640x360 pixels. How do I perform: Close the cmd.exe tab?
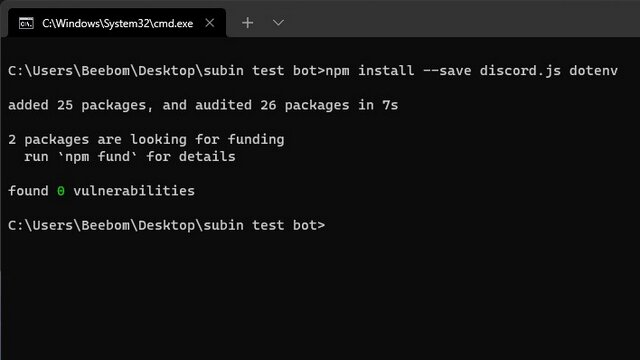[x=210, y=23]
